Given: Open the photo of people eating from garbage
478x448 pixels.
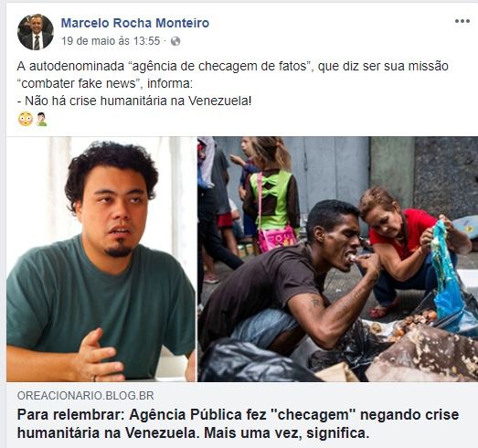Looking at the screenshot, I should (337, 259).
